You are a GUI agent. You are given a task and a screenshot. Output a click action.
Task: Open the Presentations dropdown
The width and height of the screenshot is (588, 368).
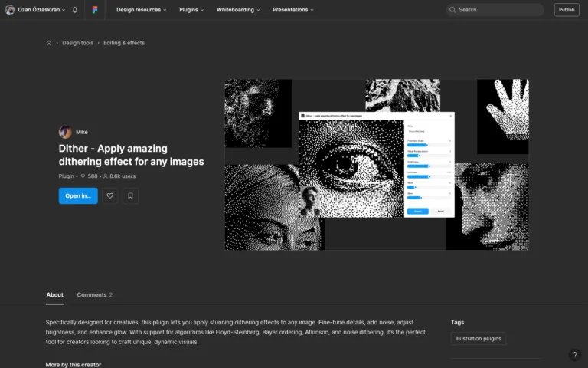(293, 10)
